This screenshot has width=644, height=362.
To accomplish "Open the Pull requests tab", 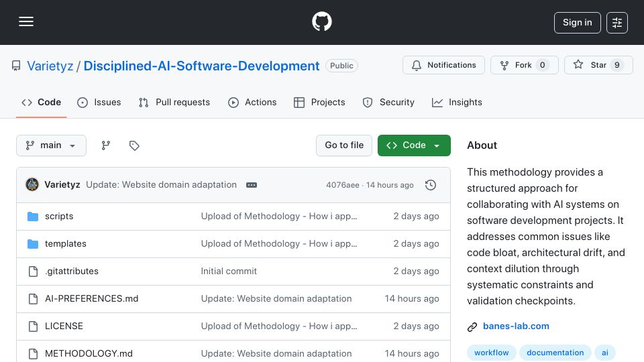I will [174, 102].
